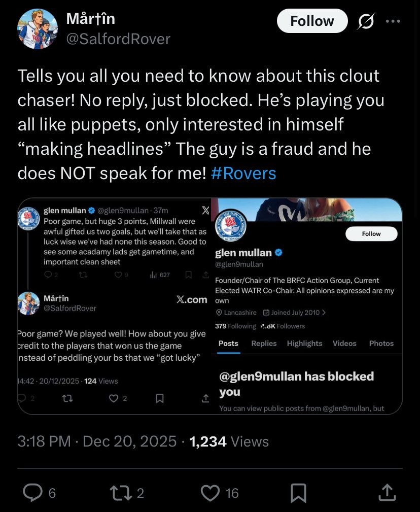Share the main tweet

tap(387, 492)
